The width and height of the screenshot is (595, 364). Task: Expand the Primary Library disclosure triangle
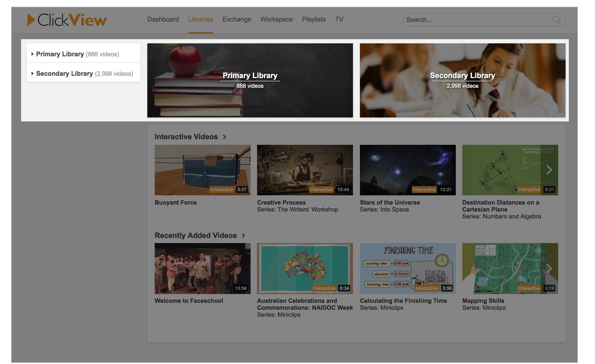[x=33, y=54]
